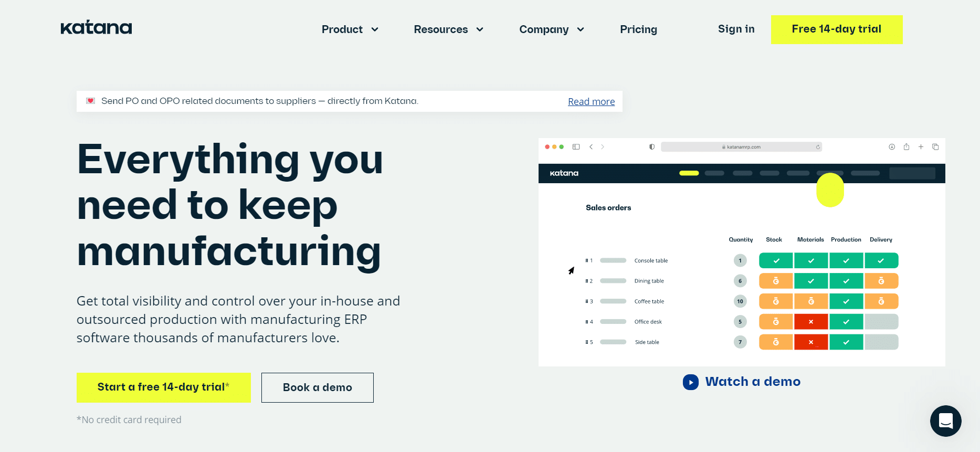
Task: Play the Watch a demo video icon
Action: pos(691,382)
